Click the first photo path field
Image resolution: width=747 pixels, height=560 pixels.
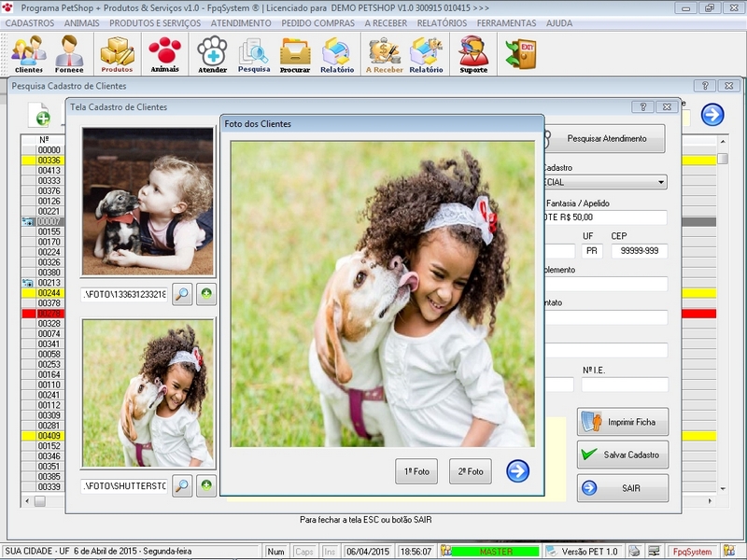pyautogui.click(x=124, y=294)
